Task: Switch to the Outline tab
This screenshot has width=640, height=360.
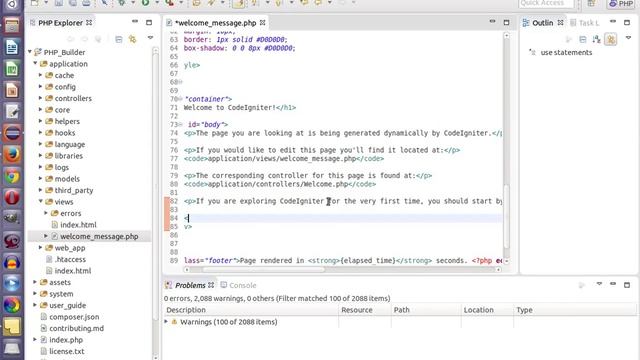Action: [542, 23]
